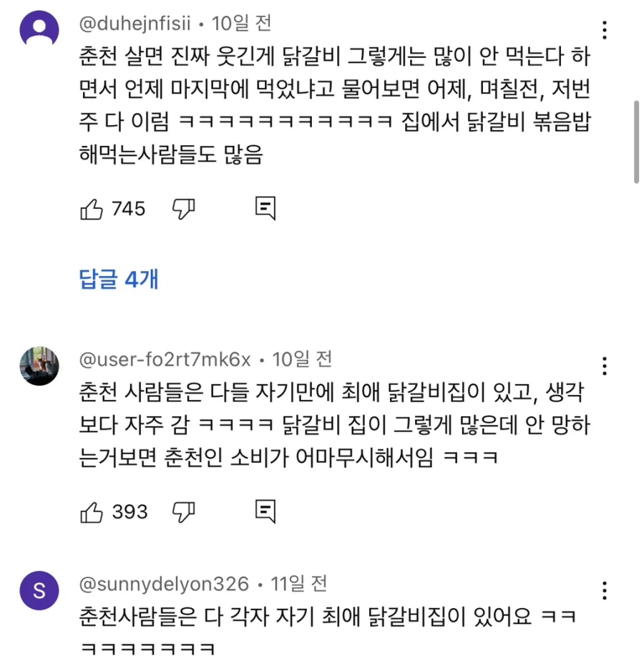Screen dimensions: 644x666
Task: Open @duhejnfisii's channel via username link
Action: tap(132, 23)
